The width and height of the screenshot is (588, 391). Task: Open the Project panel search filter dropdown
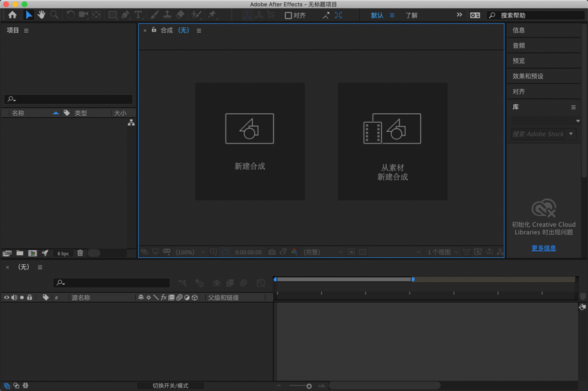click(x=12, y=99)
